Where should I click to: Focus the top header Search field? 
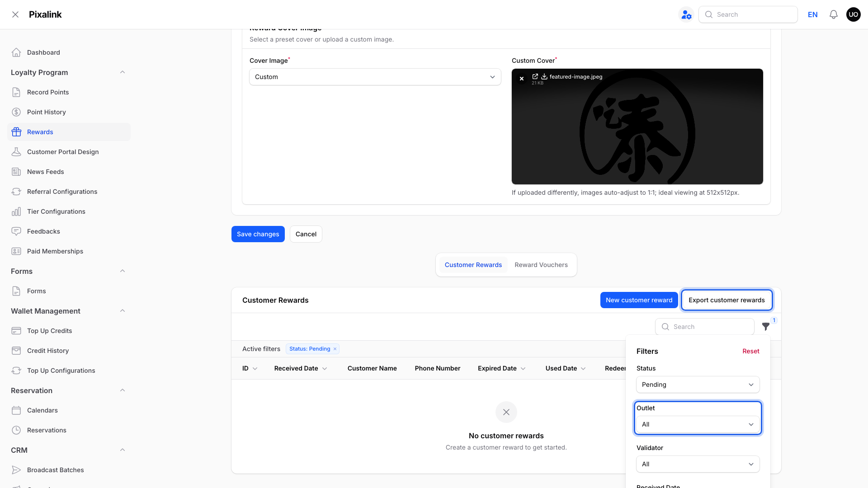748,14
